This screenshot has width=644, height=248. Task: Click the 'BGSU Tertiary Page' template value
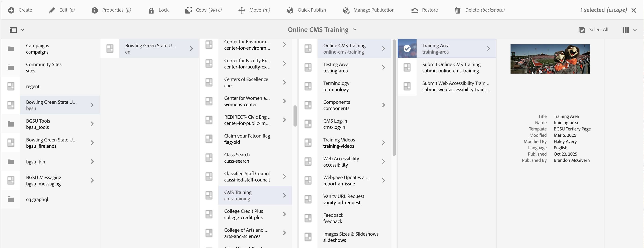(x=572, y=129)
